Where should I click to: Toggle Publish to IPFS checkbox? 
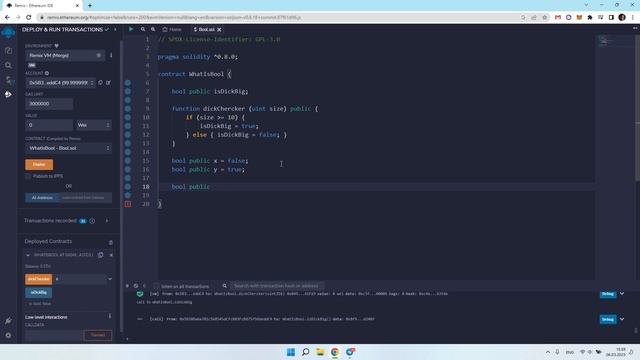(x=28, y=176)
